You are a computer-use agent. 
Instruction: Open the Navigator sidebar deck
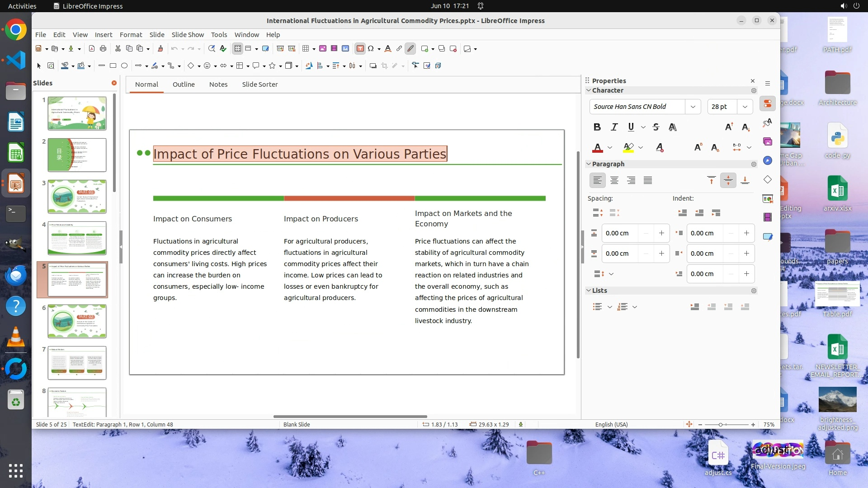(x=768, y=160)
